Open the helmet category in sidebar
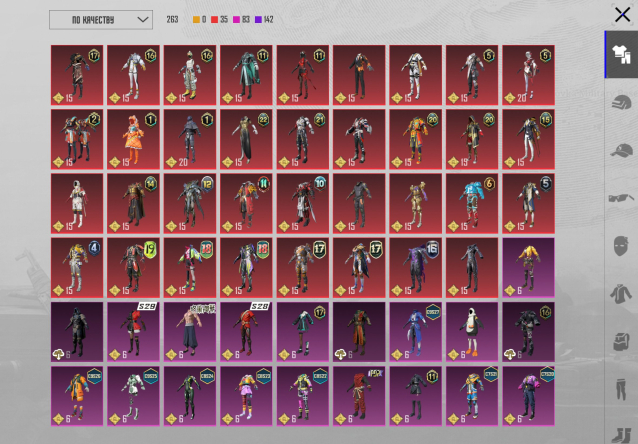638x444 pixels. click(620, 101)
